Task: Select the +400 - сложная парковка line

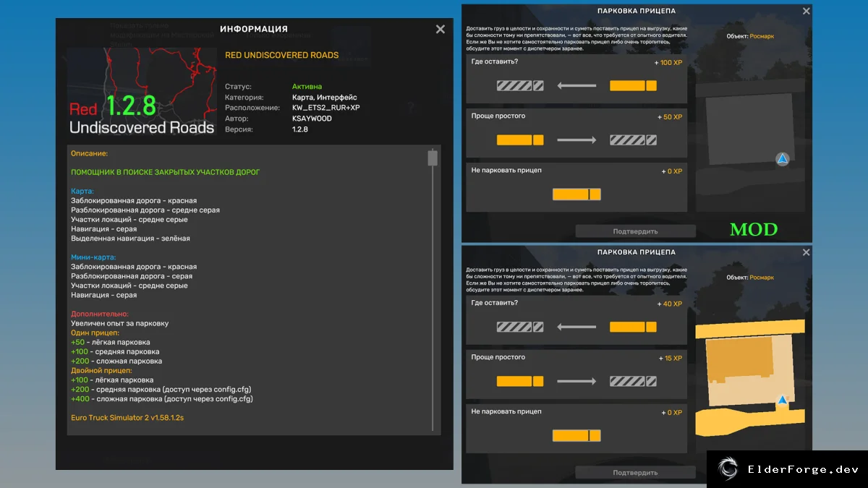Action: [162, 399]
